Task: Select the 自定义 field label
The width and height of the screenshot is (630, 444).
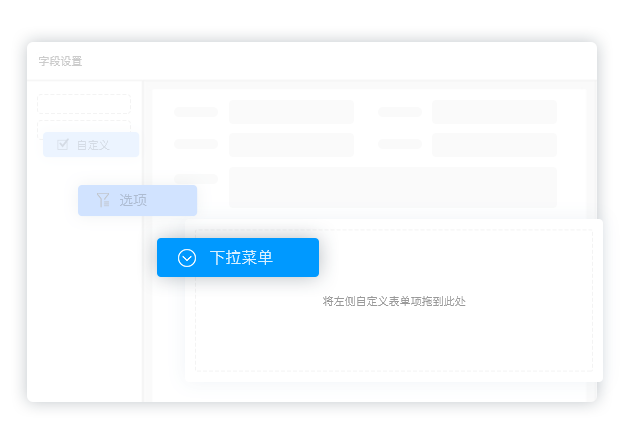Action: click(x=93, y=145)
